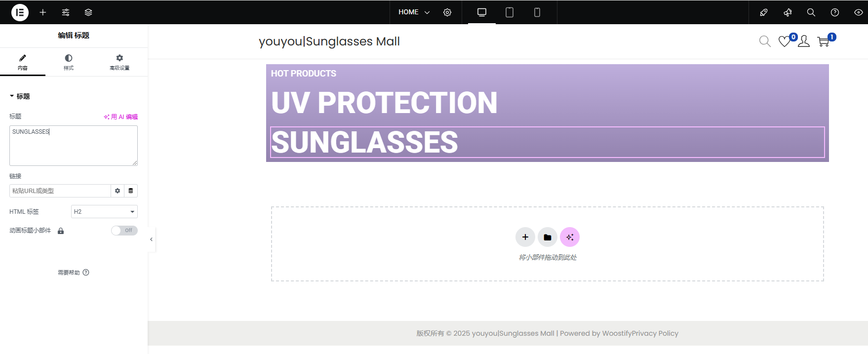Open the add element plus button in top bar
Viewport: 868px width, 354px height.
[43, 12]
